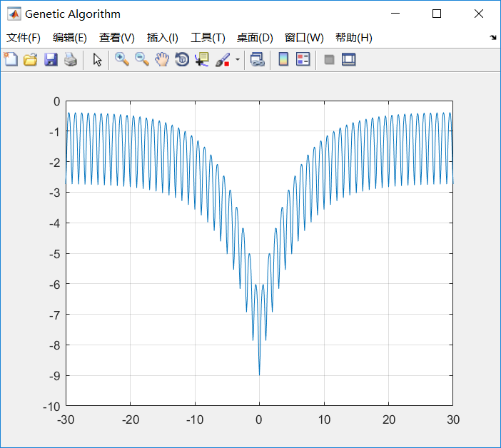Expand the Brush tool color dropdown arrow
Viewport: 501px width, 448px height.
tap(238, 59)
